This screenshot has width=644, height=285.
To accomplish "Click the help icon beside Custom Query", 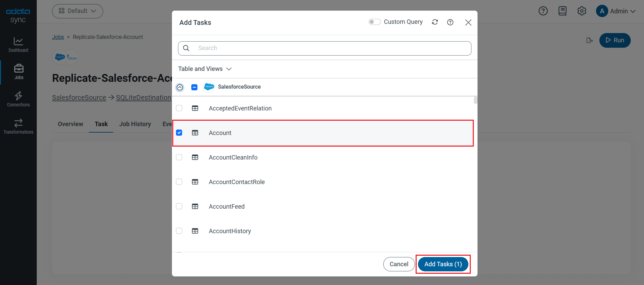I will [450, 22].
